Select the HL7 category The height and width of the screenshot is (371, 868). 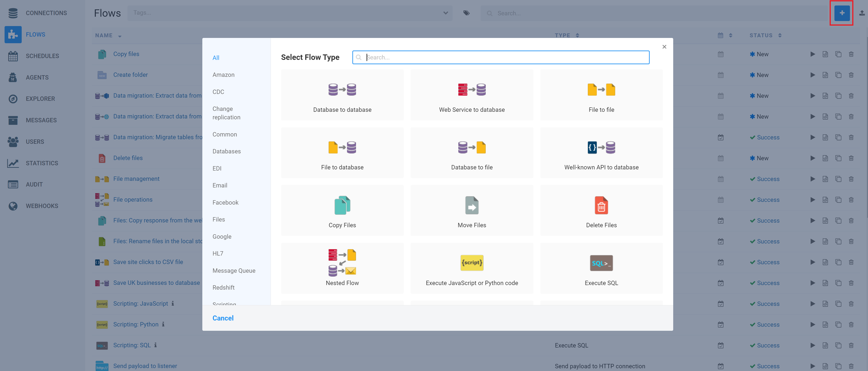tap(218, 254)
